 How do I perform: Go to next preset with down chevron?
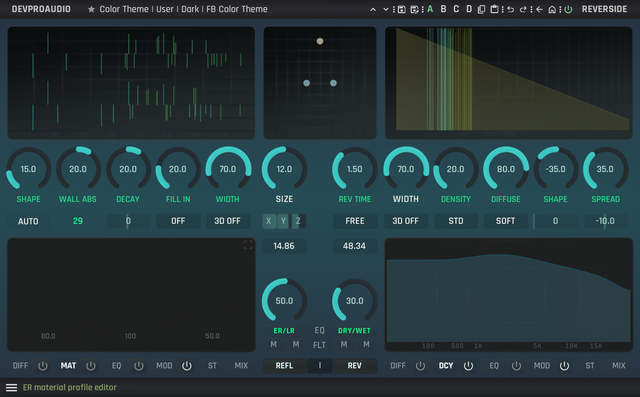click(385, 9)
